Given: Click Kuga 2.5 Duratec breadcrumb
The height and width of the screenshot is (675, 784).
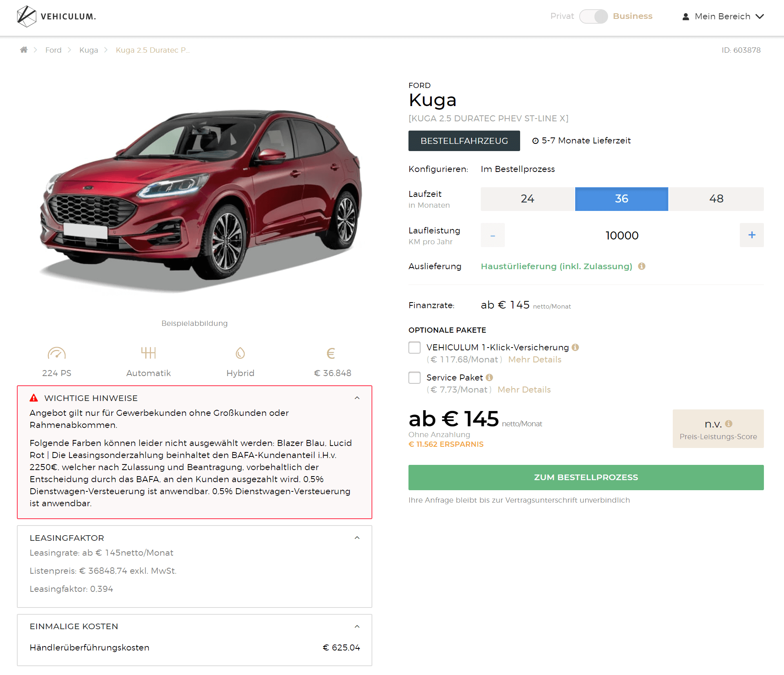Looking at the screenshot, I should tap(153, 50).
